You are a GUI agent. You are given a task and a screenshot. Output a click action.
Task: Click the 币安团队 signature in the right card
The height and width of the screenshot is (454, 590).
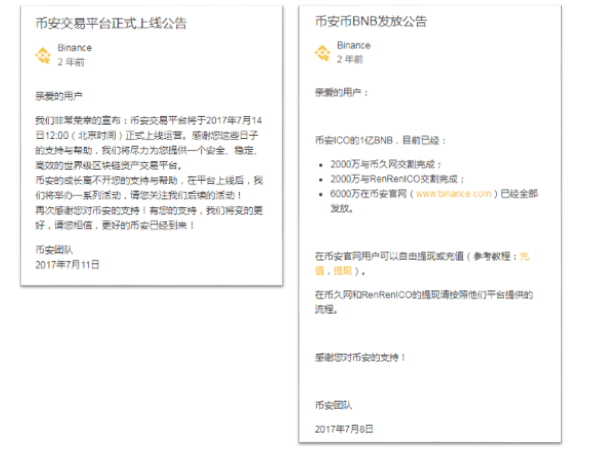[333, 405]
